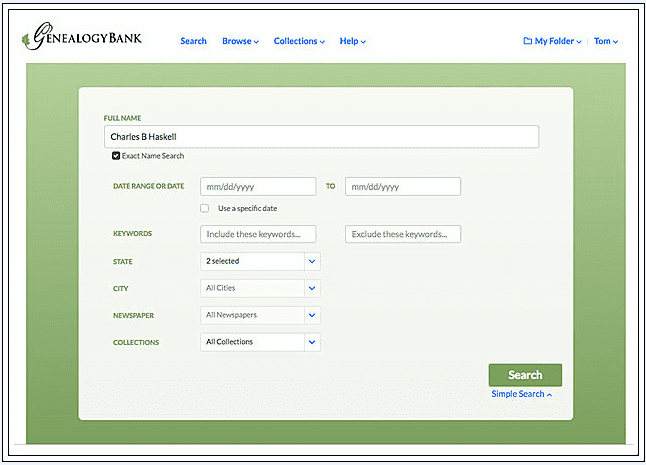
Task: Open the Search nav link
Action: pyautogui.click(x=193, y=41)
